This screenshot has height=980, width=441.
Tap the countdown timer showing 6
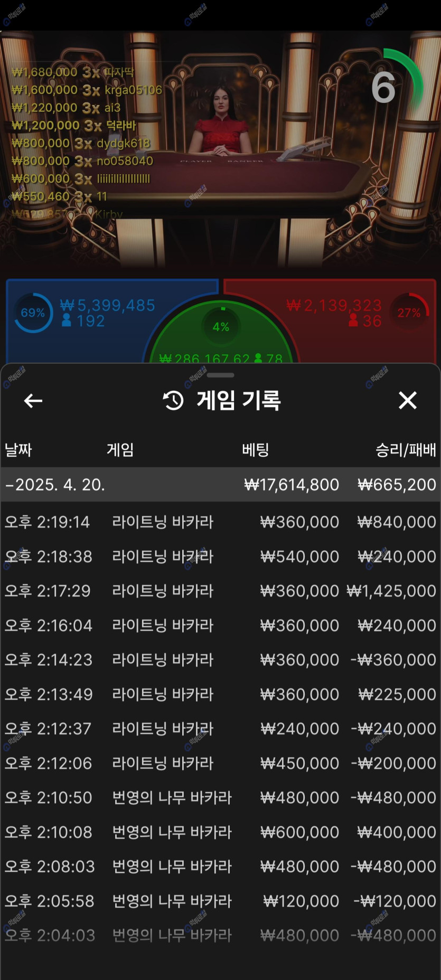384,88
